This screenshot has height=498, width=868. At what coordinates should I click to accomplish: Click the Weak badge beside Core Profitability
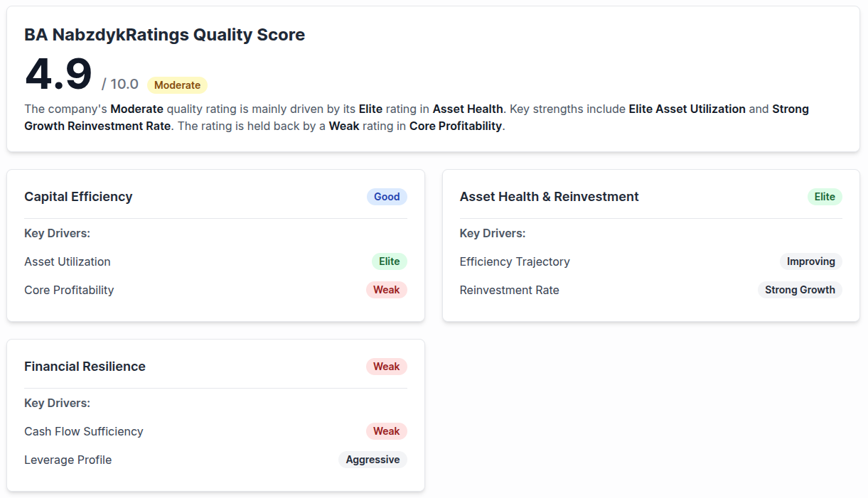point(387,290)
